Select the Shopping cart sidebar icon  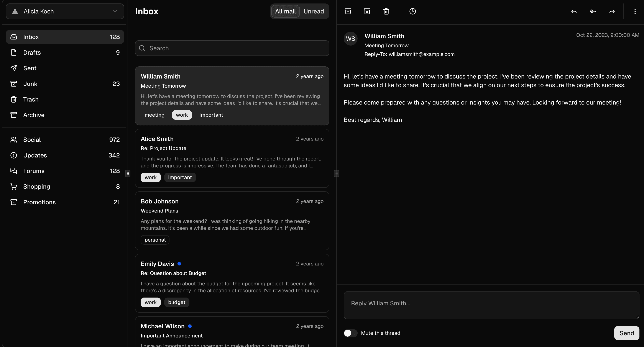tap(13, 186)
